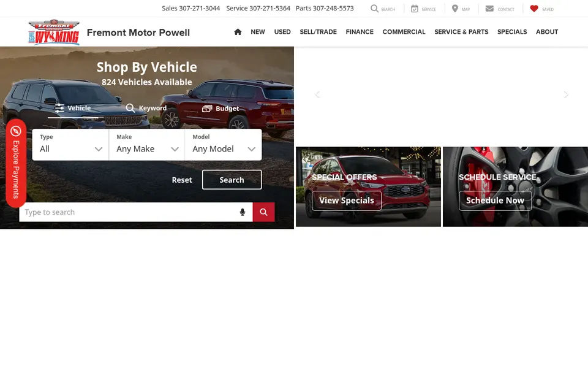Image resolution: width=588 pixels, height=368 pixels.
Task: Open the FINANCE menu
Action: 360,32
